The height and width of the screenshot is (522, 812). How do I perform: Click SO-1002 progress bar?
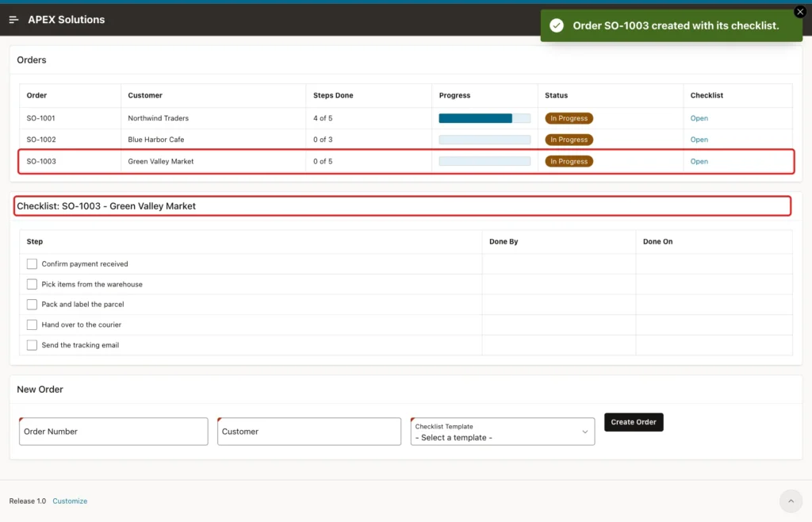coord(485,140)
